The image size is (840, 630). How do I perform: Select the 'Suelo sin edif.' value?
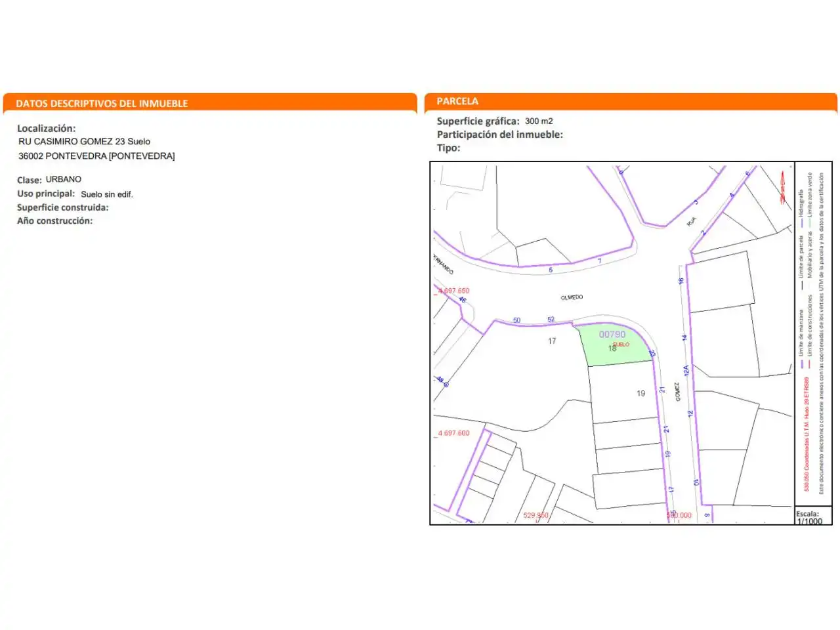(x=107, y=194)
